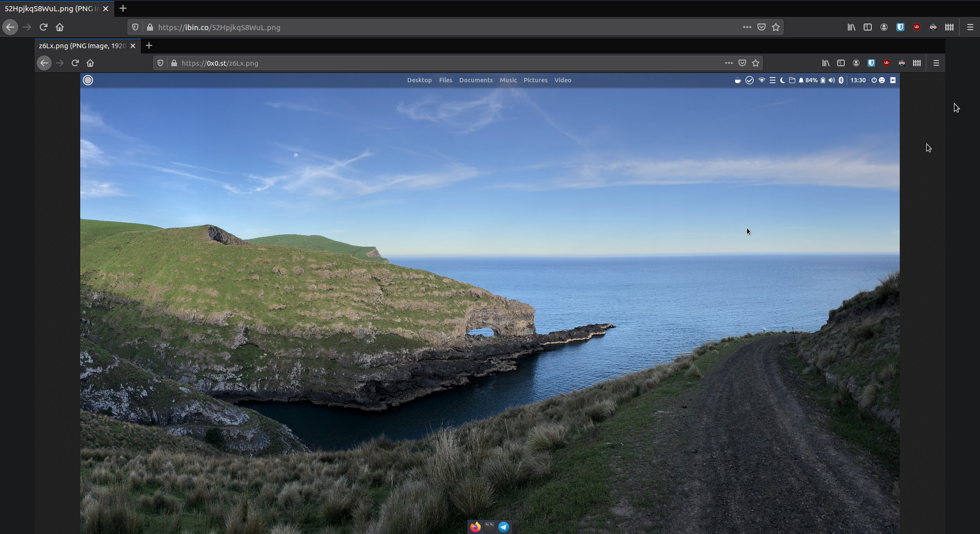Screen dimensions: 980x534
Task: Bookmark the 0x0.st page with the star
Action: click(756, 63)
